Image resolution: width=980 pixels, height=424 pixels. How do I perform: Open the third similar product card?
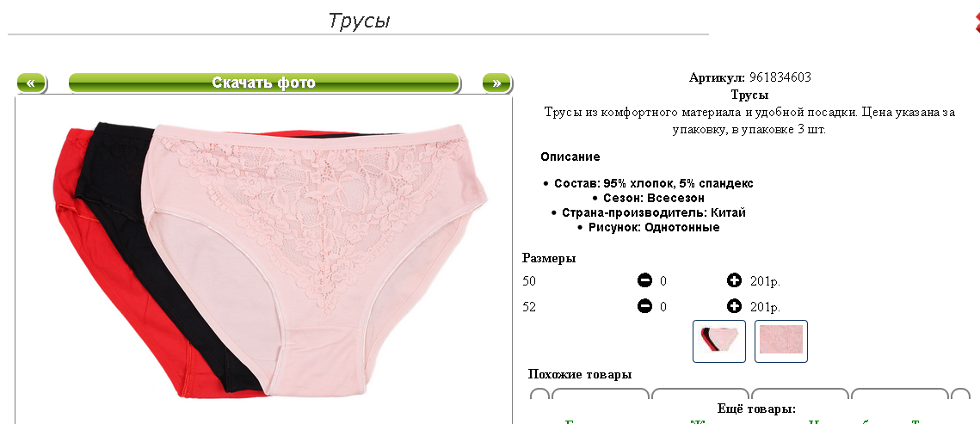[x=801, y=394]
